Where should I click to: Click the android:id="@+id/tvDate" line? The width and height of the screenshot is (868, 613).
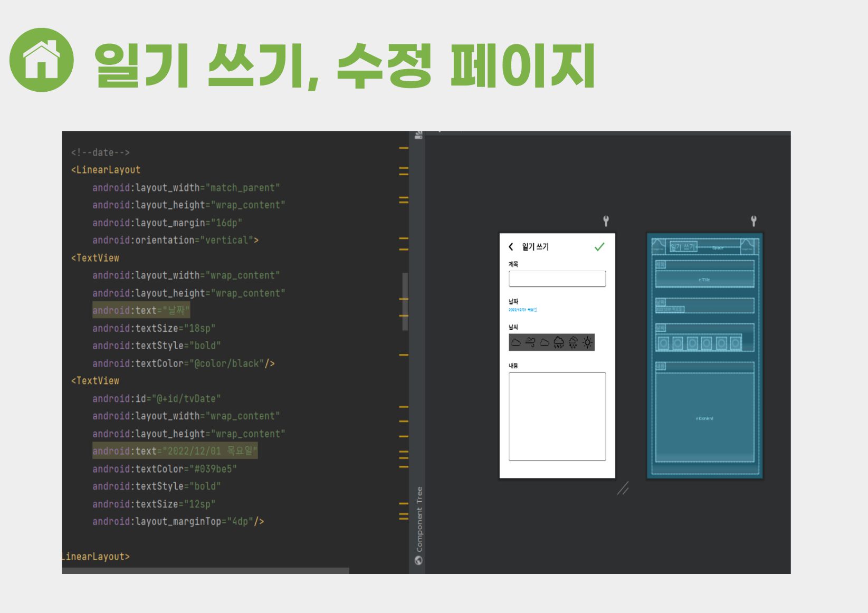click(157, 398)
